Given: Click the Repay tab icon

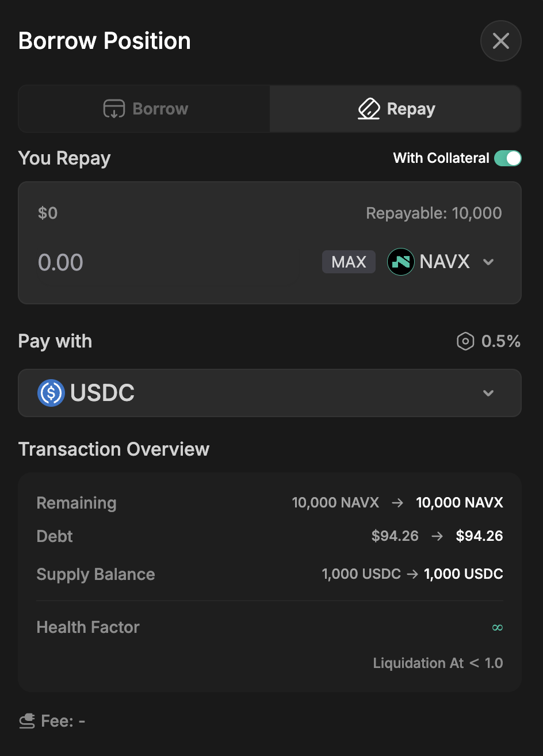Looking at the screenshot, I should (x=369, y=109).
